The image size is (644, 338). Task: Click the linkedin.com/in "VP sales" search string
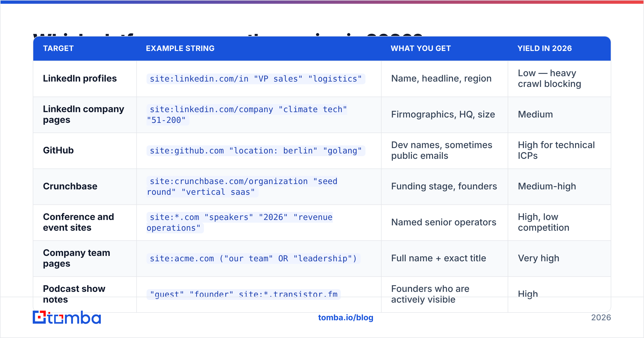[x=256, y=79]
